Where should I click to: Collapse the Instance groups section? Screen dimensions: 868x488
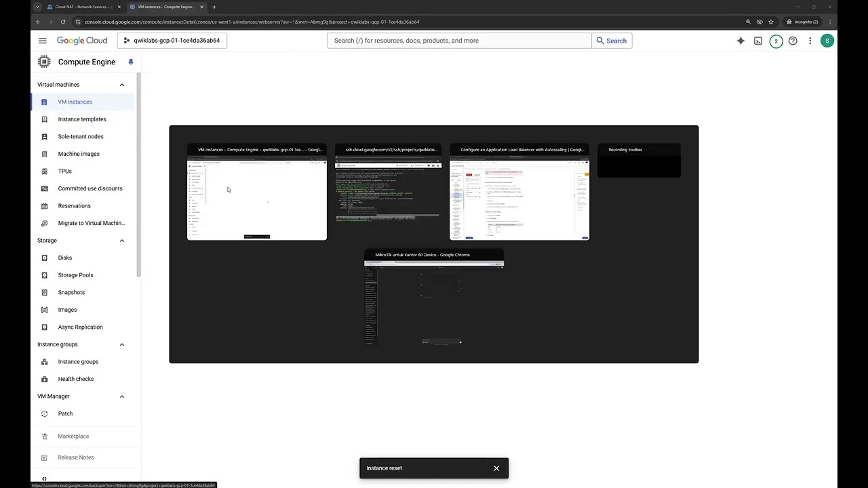pos(122,344)
